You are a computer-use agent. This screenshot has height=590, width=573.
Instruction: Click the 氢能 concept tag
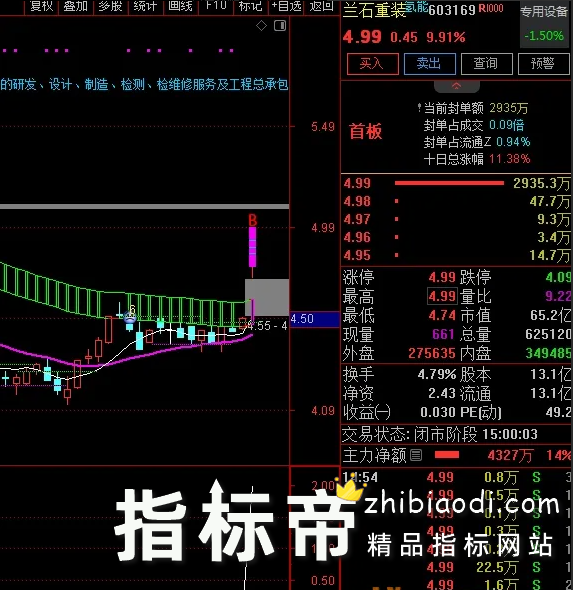[x=416, y=6]
